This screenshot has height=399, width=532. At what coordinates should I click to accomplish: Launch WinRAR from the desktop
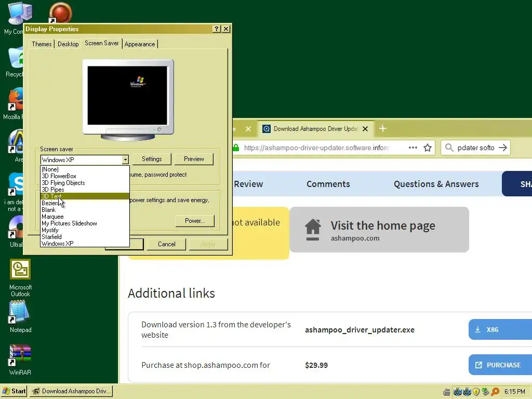click(20, 355)
